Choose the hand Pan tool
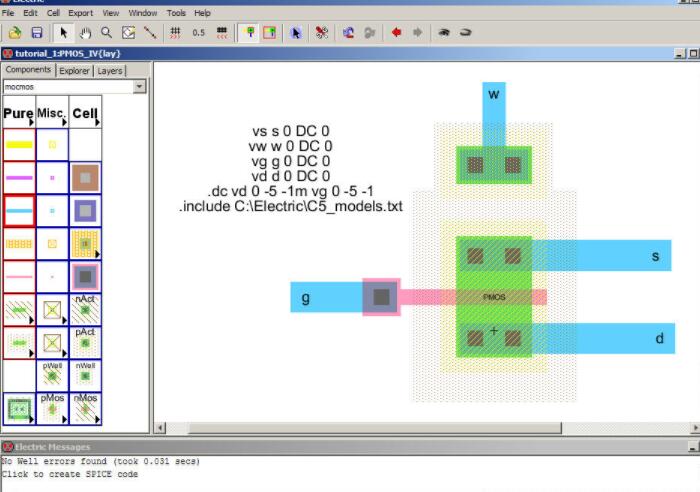The height and width of the screenshot is (492, 700). click(86, 33)
